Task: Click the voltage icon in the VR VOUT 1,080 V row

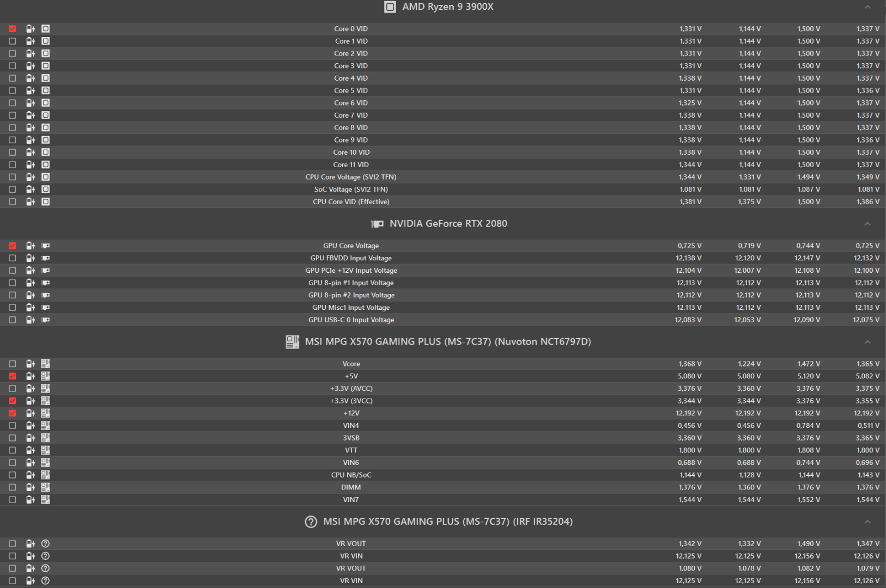Action: pyautogui.click(x=31, y=568)
